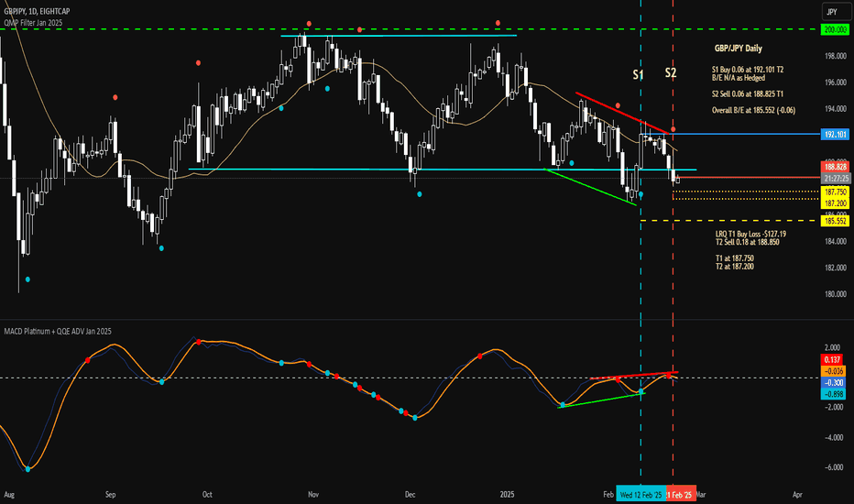This screenshot has height=504, width=854.
Task: Select MACD Platinum + QQE ADV indicator legend
Action: [x=58, y=332]
